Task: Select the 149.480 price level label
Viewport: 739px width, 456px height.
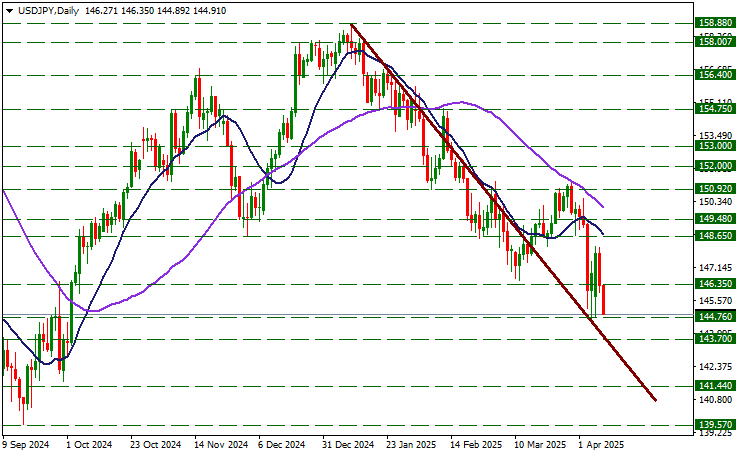Action: tap(715, 219)
